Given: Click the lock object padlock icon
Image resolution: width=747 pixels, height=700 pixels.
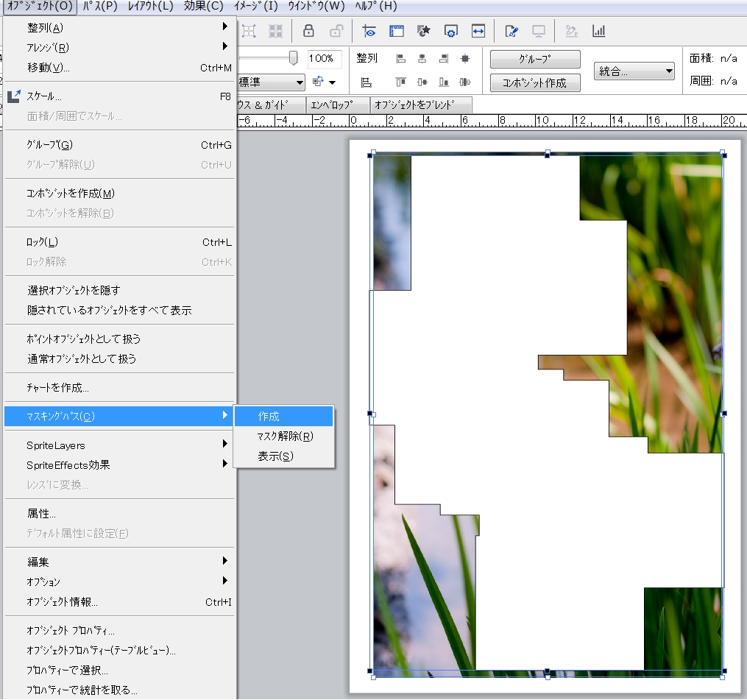Looking at the screenshot, I should click(308, 31).
